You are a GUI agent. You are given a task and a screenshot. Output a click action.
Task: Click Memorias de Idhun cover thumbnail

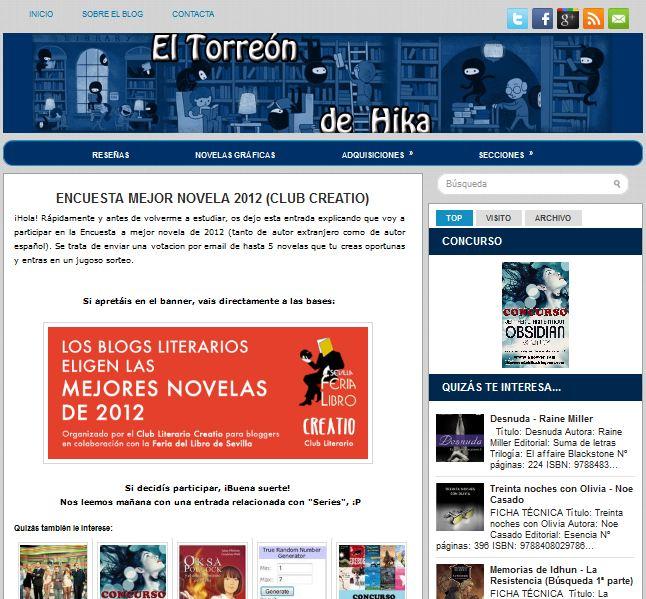coord(460,581)
